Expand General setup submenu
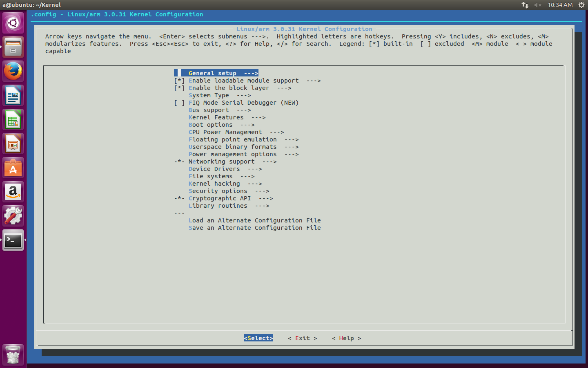The width and height of the screenshot is (588, 368). click(x=223, y=73)
